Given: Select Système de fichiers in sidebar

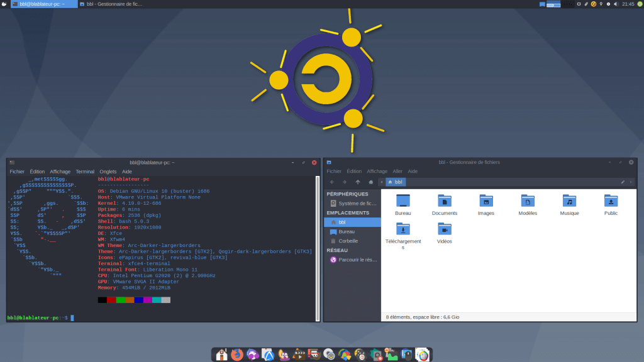Looking at the screenshot, I should click(x=352, y=204).
